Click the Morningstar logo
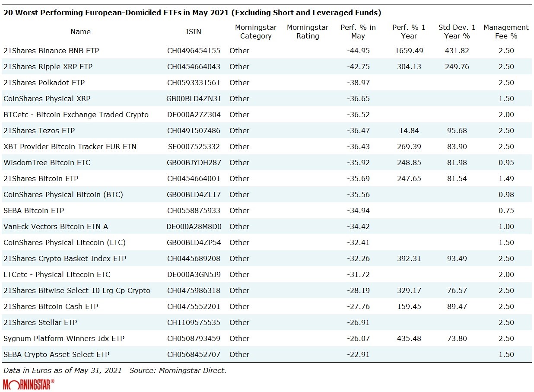Viewport: 534px width, 392px height. tap(29, 384)
